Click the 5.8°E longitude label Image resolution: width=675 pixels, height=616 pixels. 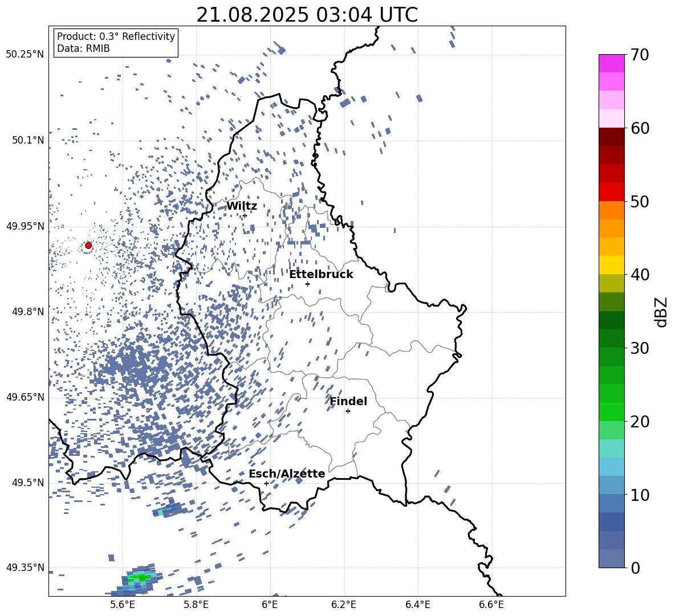tap(196, 605)
